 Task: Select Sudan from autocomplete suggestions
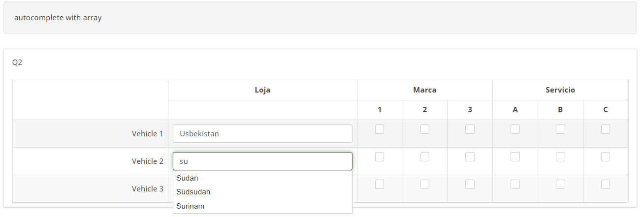[x=188, y=178]
